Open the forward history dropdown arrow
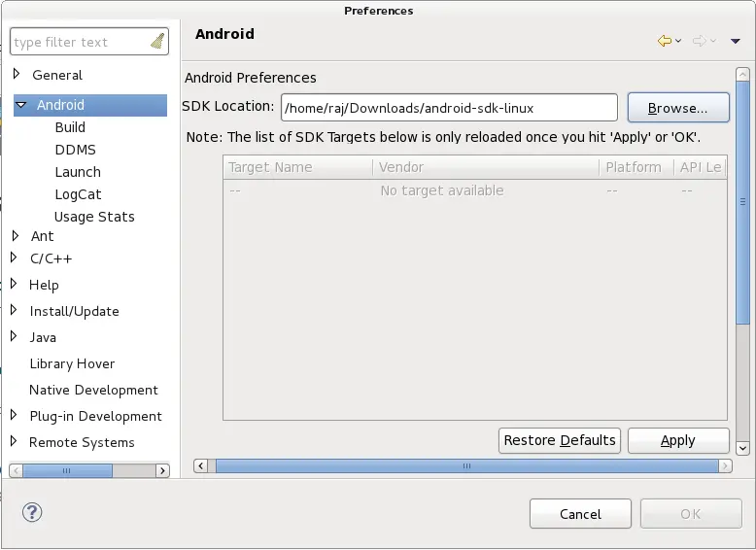756x550 pixels. pyautogui.click(x=713, y=41)
